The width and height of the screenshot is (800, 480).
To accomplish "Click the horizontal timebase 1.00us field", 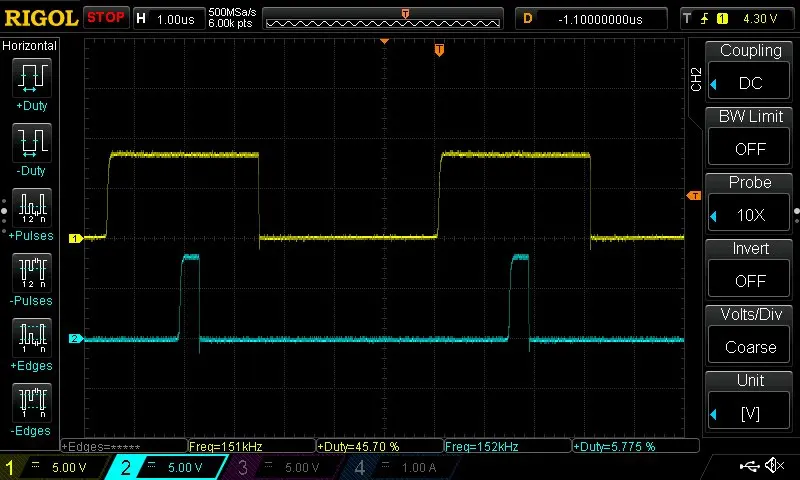I will click(175, 19).
